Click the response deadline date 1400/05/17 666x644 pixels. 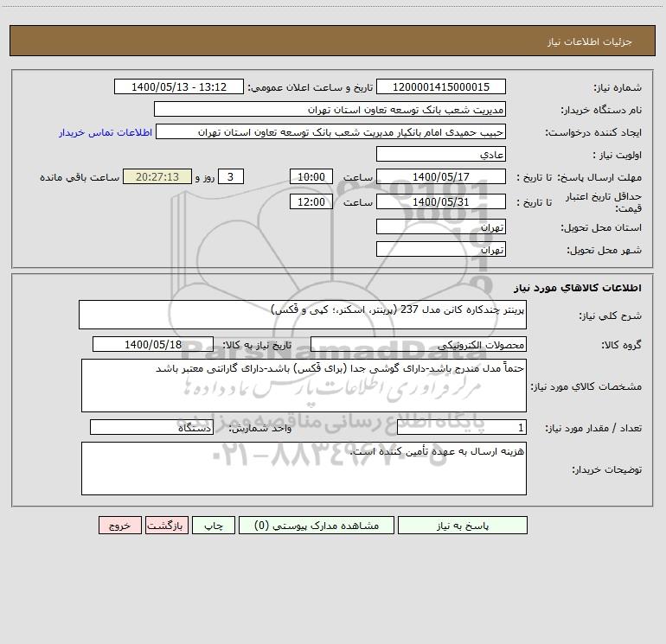click(x=441, y=176)
